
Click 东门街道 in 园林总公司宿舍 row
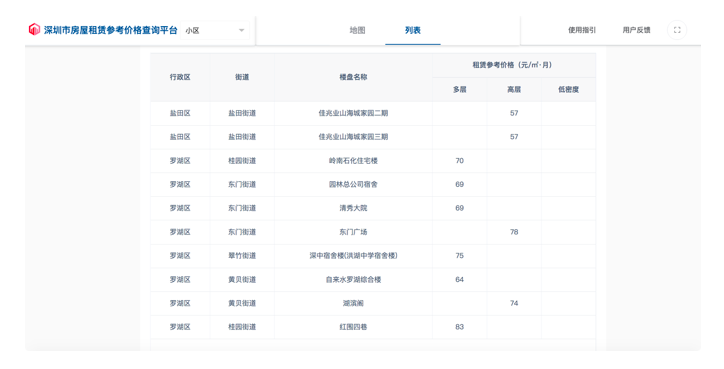tap(242, 184)
